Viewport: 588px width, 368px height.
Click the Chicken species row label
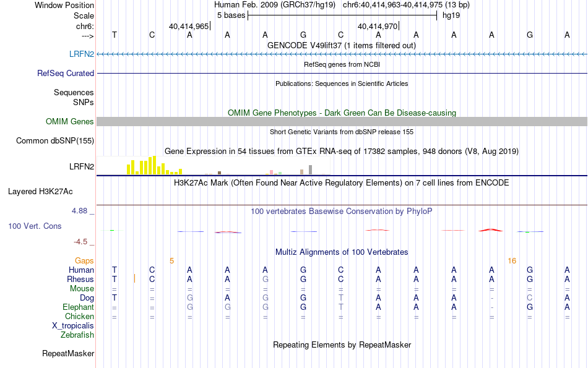tap(79, 316)
